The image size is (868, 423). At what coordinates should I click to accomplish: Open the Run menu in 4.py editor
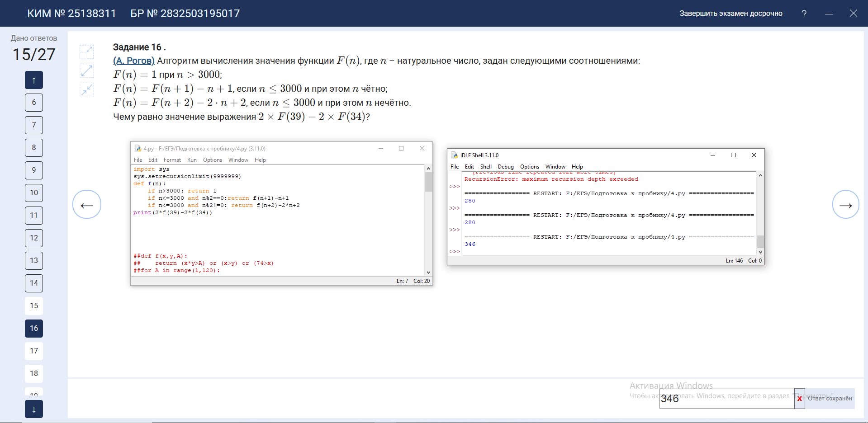coord(192,160)
